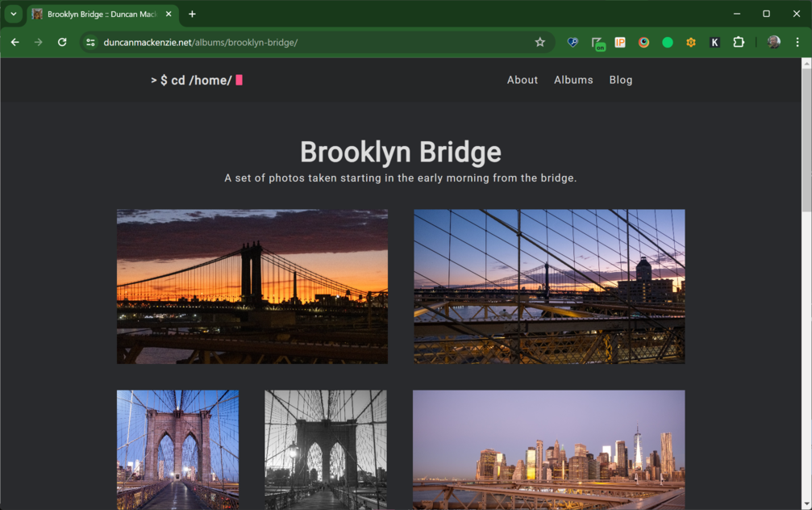The width and height of the screenshot is (812, 510).
Task: Open the Chrome profile avatar menu
Action: coord(773,42)
